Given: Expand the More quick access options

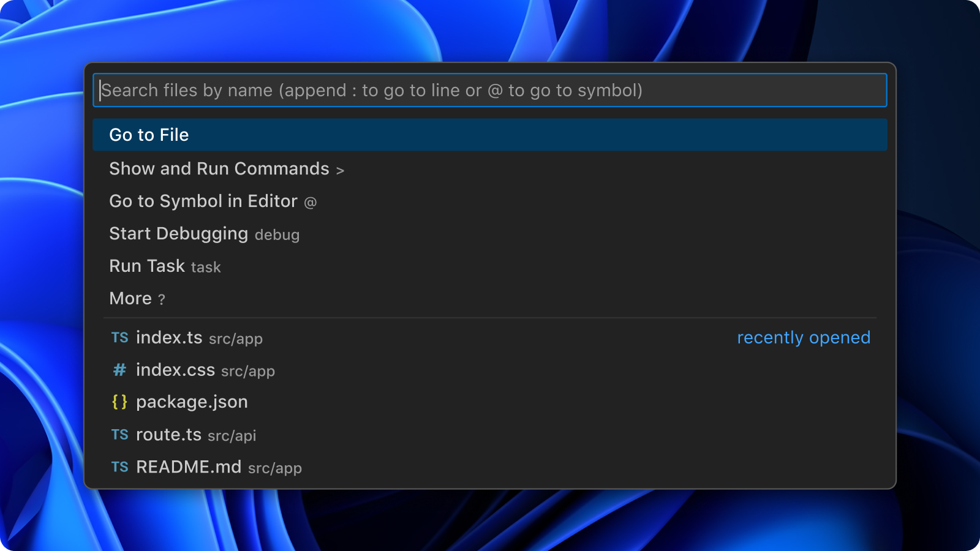Looking at the screenshot, I should (130, 299).
